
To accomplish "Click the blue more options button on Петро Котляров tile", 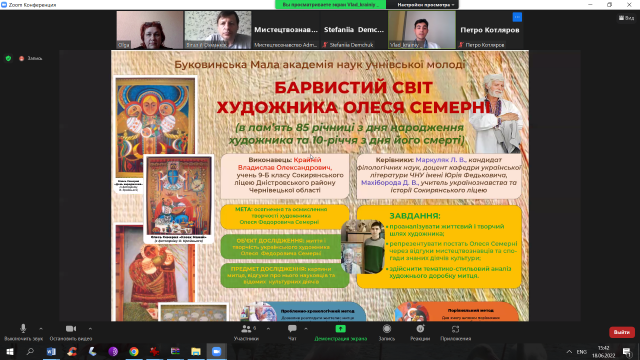I will coord(517,17).
